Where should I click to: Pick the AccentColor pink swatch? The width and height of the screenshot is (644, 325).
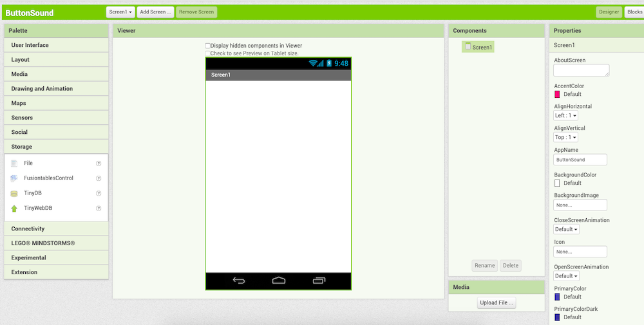pyautogui.click(x=557, y=95)
